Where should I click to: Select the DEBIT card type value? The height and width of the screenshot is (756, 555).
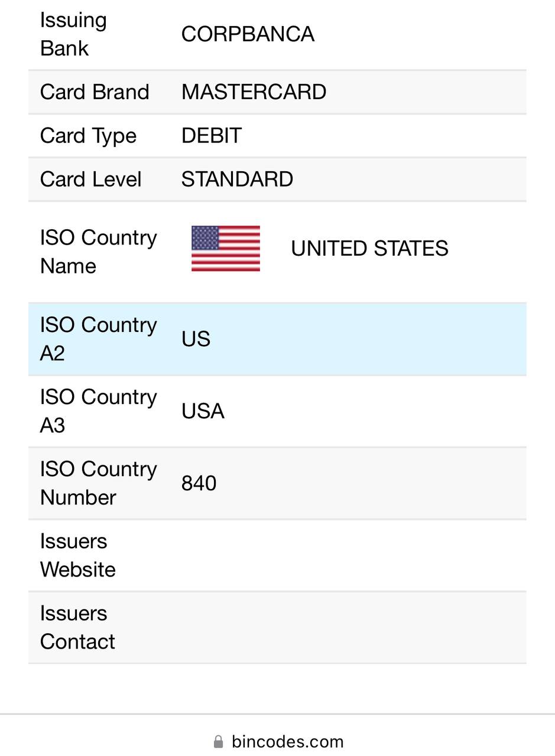click(212, 136)
